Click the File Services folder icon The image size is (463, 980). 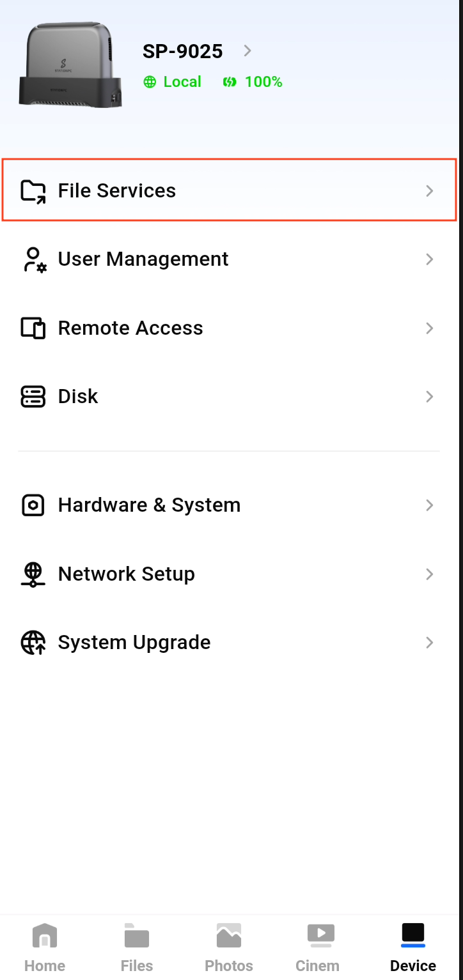[33, 191]
